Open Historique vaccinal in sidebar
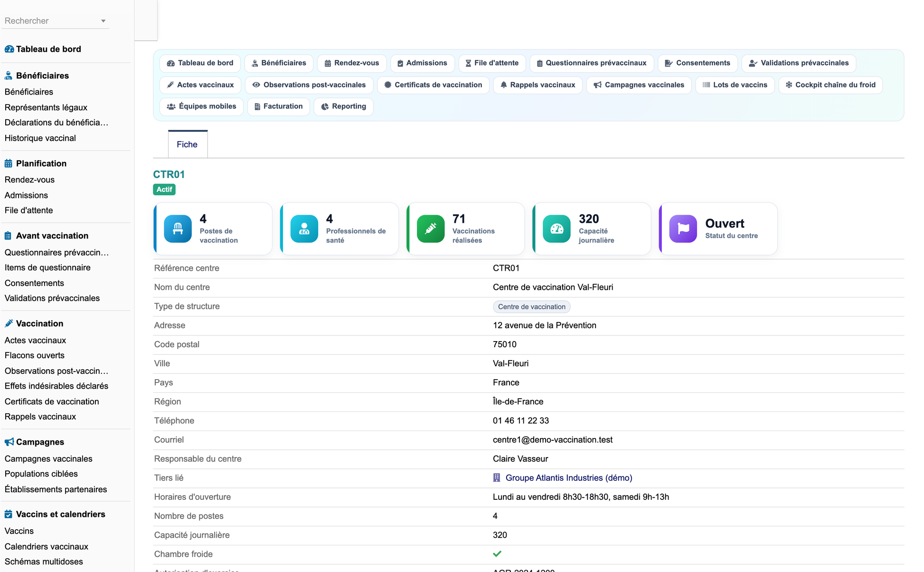 pyautogui.click(x=40, y=138)
